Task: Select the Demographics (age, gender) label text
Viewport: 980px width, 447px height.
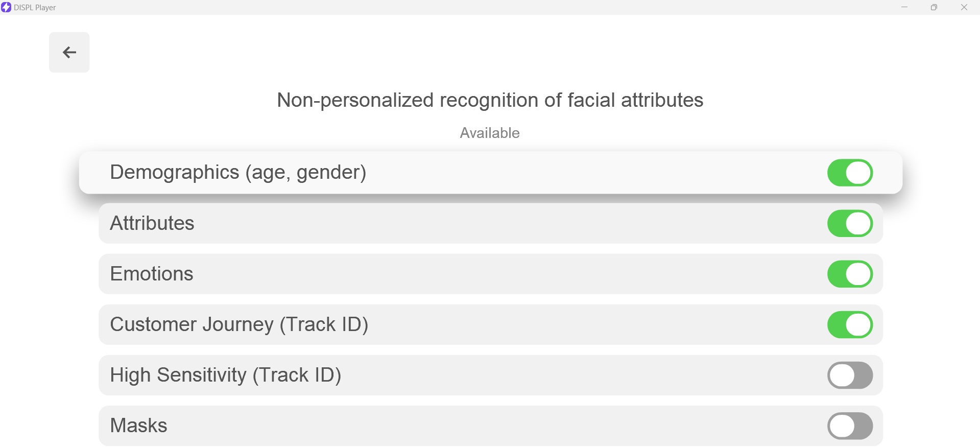Action: 238,173
